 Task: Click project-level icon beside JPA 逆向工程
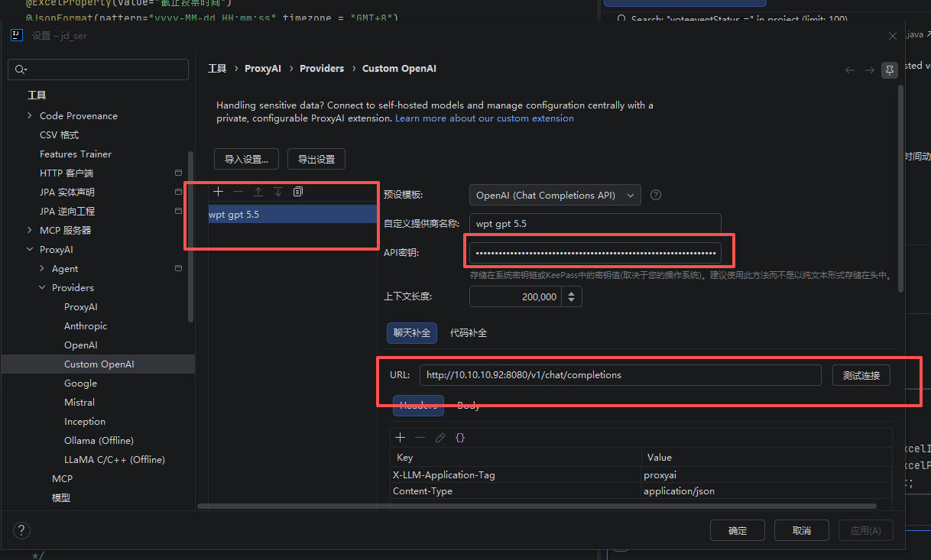pyautogui.click(x=178, y=211)
